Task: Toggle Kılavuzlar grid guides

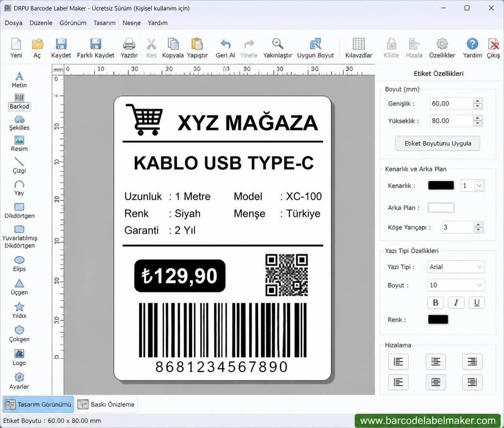Action: [359, 48]
